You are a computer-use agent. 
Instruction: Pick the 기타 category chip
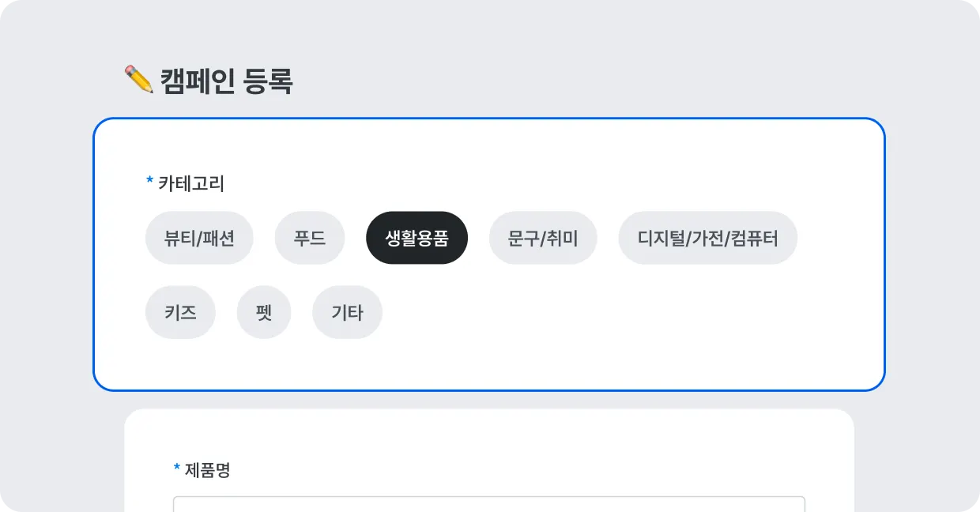pos(347,312)
